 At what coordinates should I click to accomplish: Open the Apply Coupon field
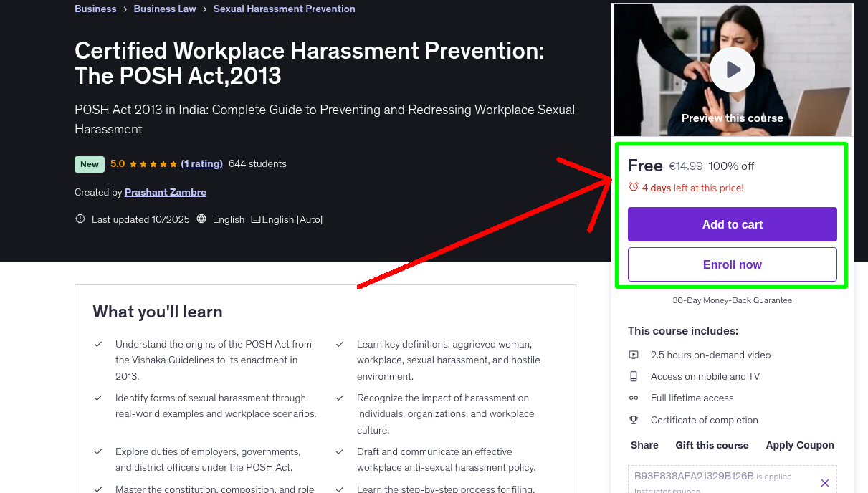799,444
